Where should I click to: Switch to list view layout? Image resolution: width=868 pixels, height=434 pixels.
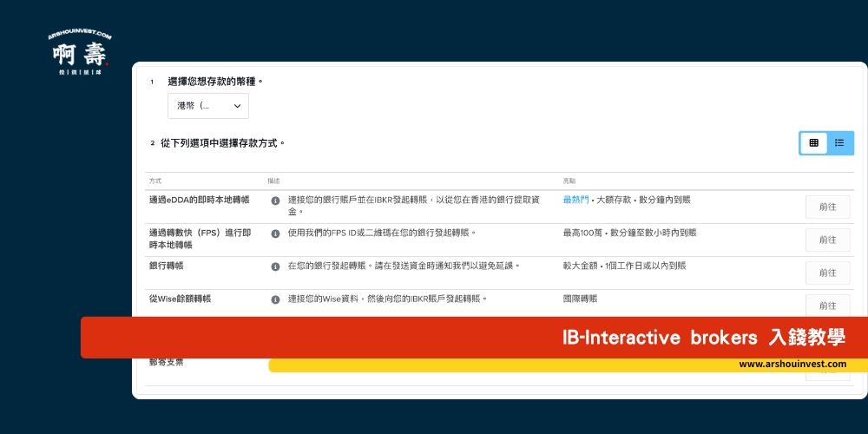(x=839, y=143)
